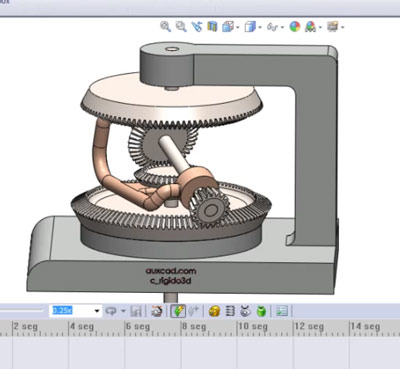400x369 pixels.
Task: Expand the Apply Scene dropdown arrow
Action: (x=320, y=27)
